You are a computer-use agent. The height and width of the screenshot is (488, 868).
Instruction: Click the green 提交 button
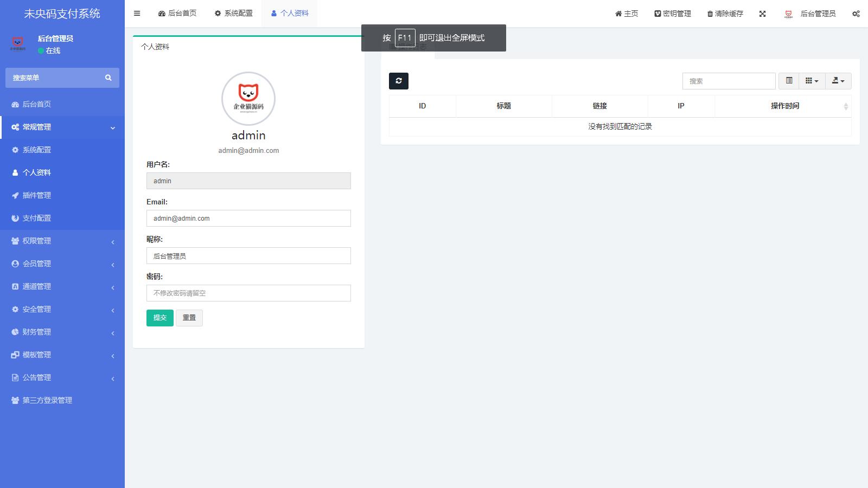[159, 318]
